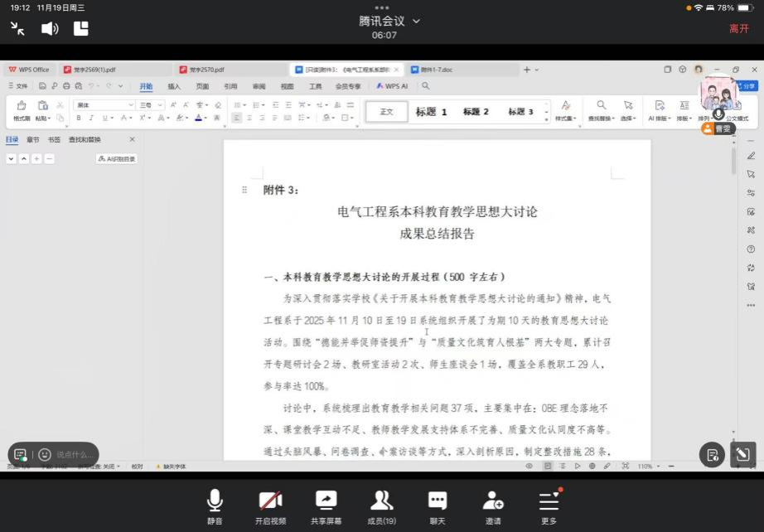Open the 成员(19) participants list
764x532 pixels.
point(382,505)
